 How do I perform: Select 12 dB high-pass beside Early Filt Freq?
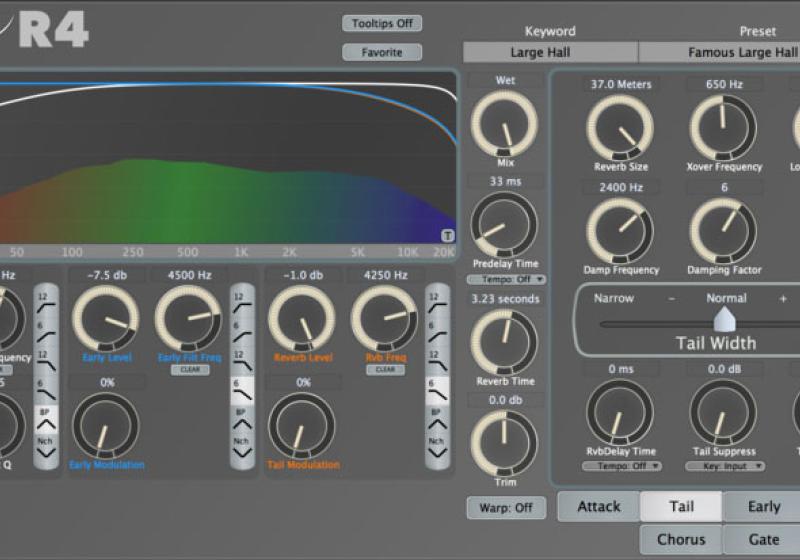[242, 304]
